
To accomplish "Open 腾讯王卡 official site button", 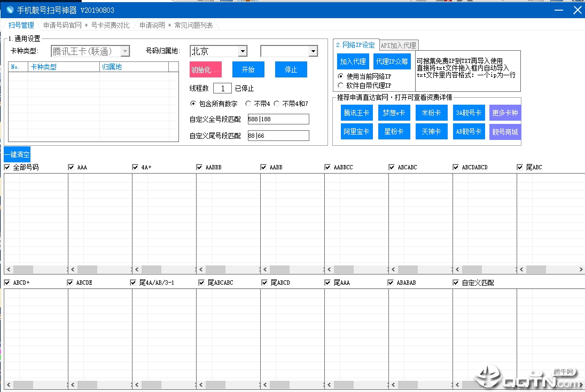I will (357, 113).
